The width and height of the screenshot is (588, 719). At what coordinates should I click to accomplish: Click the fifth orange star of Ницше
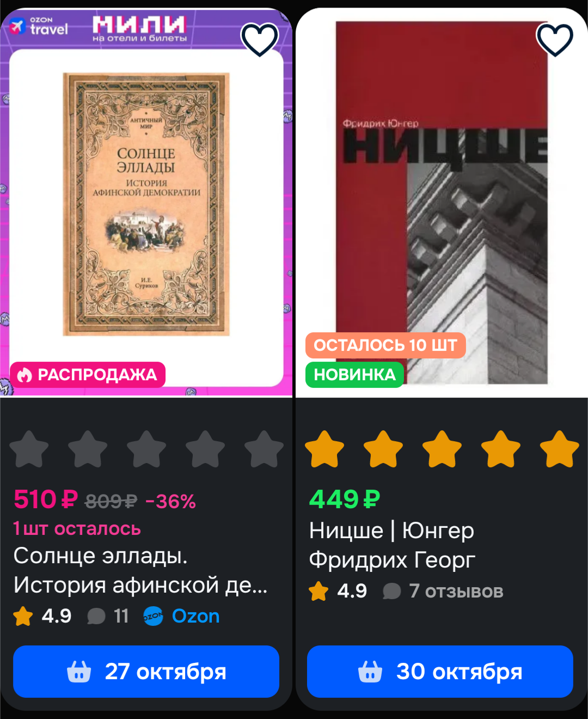[559, 449]
